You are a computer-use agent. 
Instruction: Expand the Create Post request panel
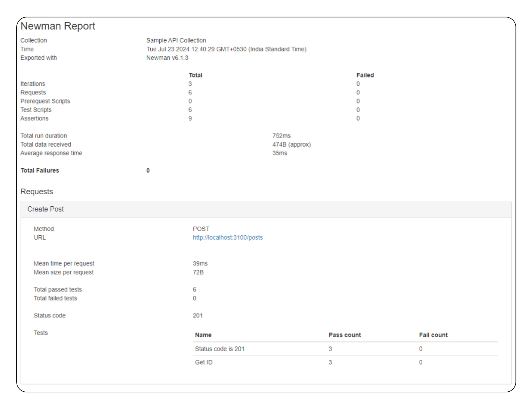[46, 209]
